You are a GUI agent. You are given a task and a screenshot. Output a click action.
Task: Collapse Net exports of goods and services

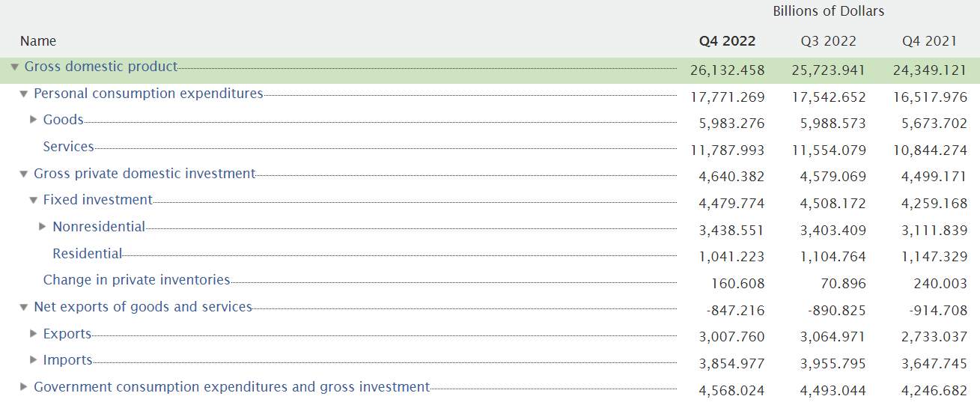click(24, 308)
